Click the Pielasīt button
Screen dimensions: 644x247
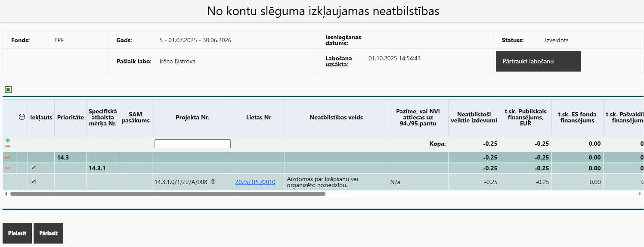[x=17, y=233]
